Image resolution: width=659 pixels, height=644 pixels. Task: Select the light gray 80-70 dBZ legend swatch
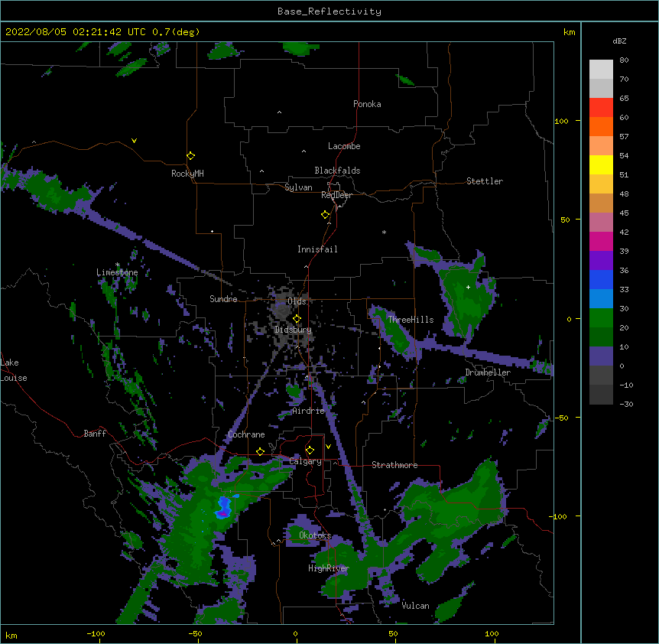point(601,69)
